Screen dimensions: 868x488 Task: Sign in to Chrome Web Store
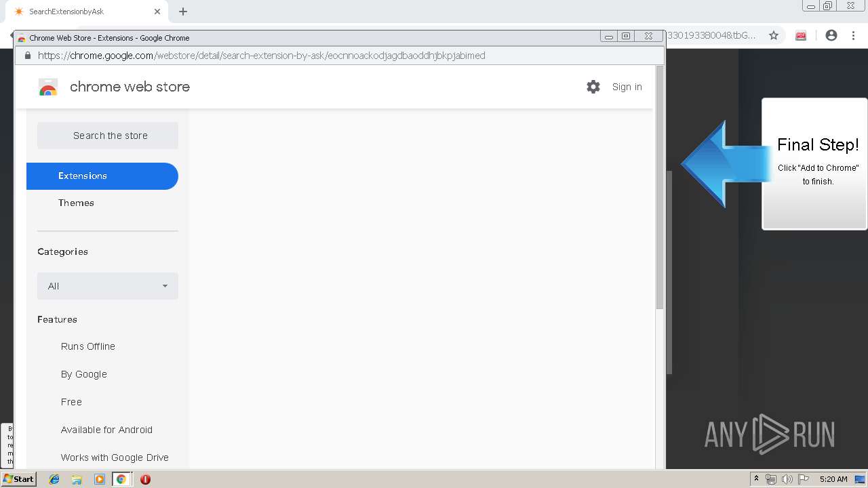coord(627,87)
